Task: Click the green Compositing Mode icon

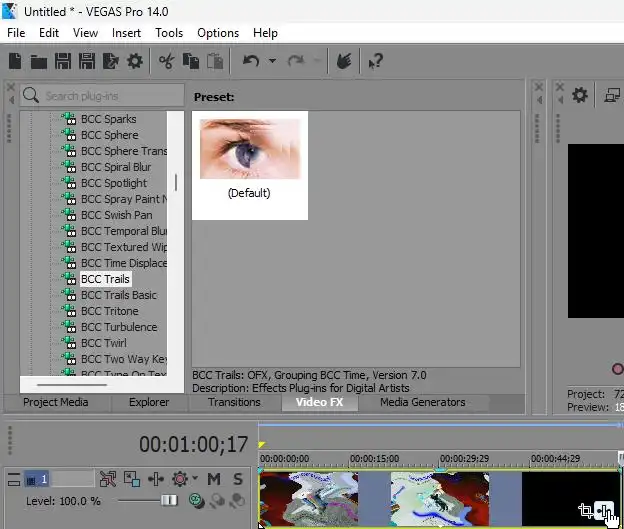Action: click(196, 501)
